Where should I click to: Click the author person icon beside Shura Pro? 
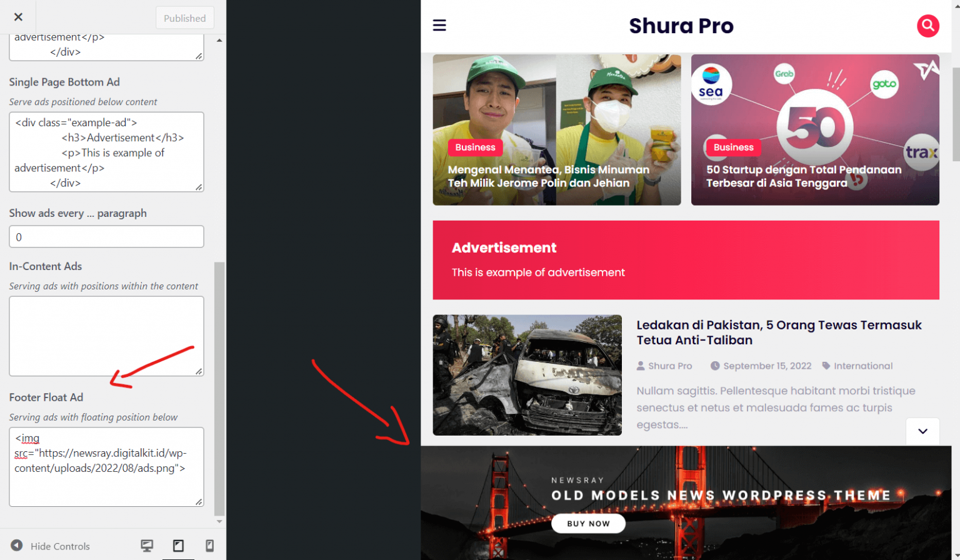coord(642,366)
